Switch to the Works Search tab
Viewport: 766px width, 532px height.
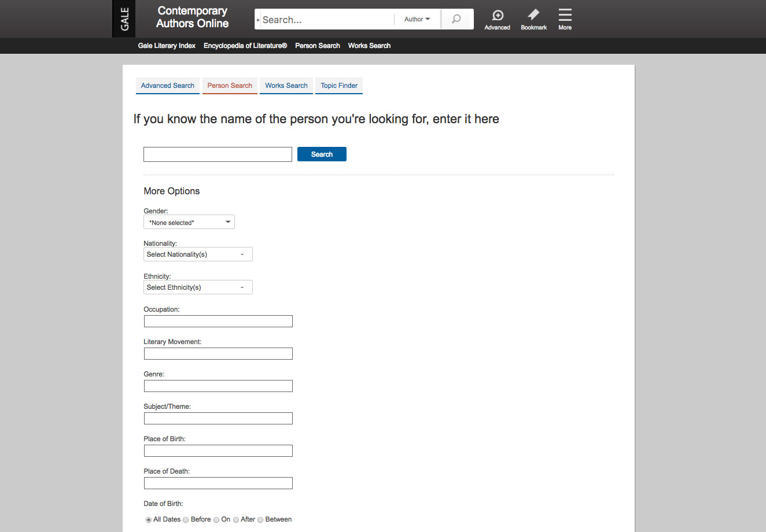(286, 86)
